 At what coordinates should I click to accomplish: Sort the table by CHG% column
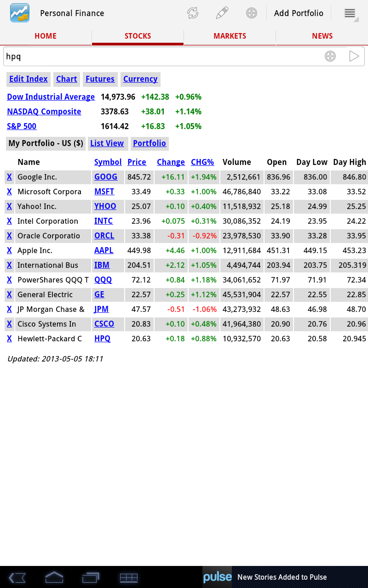coord(202,162)
